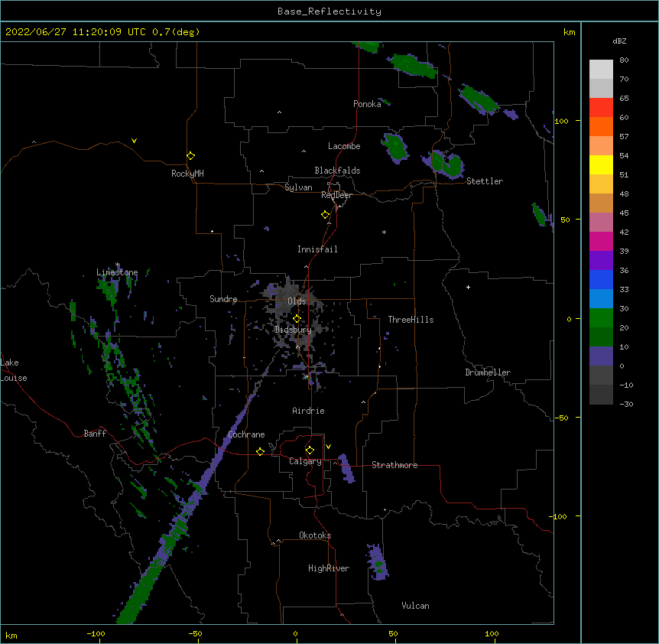Click the yellow V marker northeast of Calgary
Viewport: 659px width, 644px height.
(328, 447)
